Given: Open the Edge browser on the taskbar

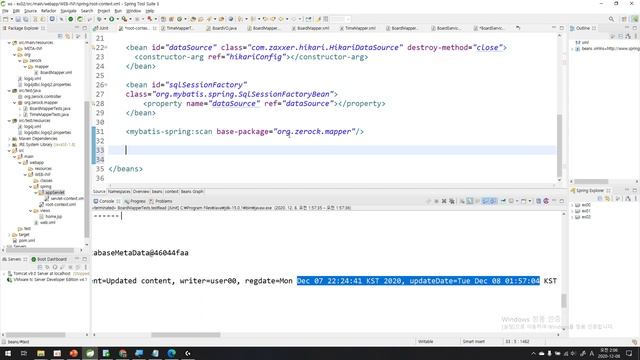Looking at the screenshot, I should 171,353.
